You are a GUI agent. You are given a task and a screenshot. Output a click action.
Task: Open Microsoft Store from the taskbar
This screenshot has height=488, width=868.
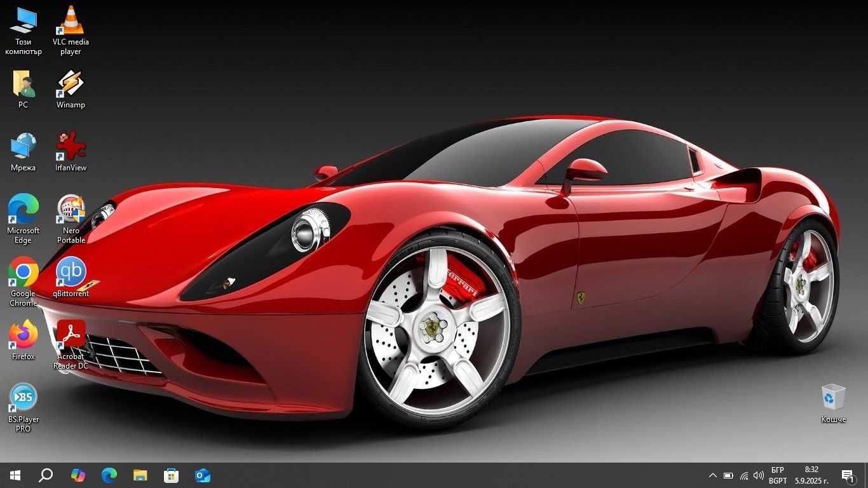point(172,475)
